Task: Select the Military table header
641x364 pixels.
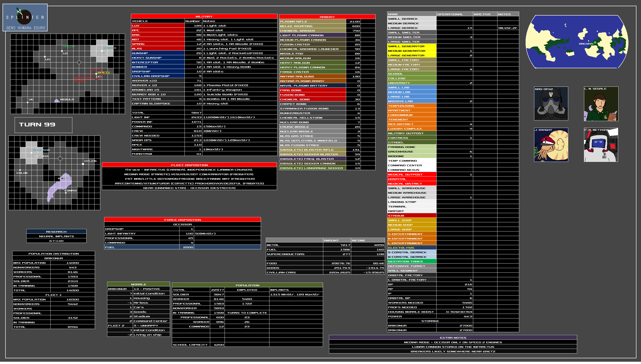Action: 204,16
